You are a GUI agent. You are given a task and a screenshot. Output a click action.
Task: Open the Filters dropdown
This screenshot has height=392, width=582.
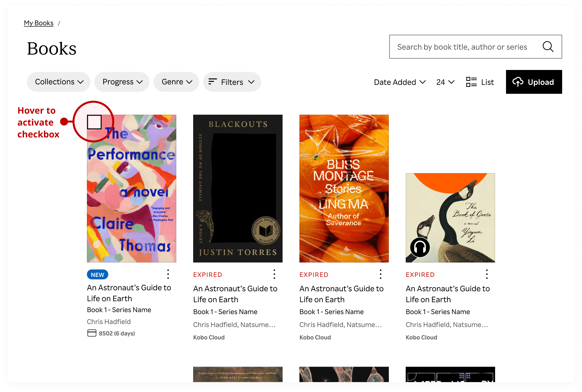click(232, 82)
